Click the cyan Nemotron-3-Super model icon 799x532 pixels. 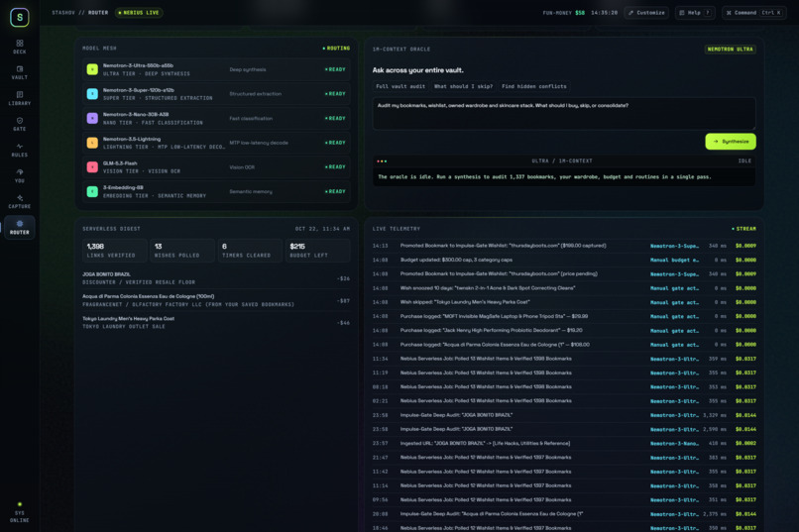click(x=92, y=94)
